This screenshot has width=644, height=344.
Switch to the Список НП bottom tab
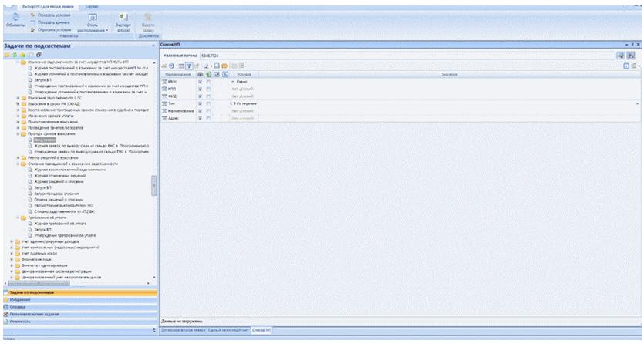[264, 329]
